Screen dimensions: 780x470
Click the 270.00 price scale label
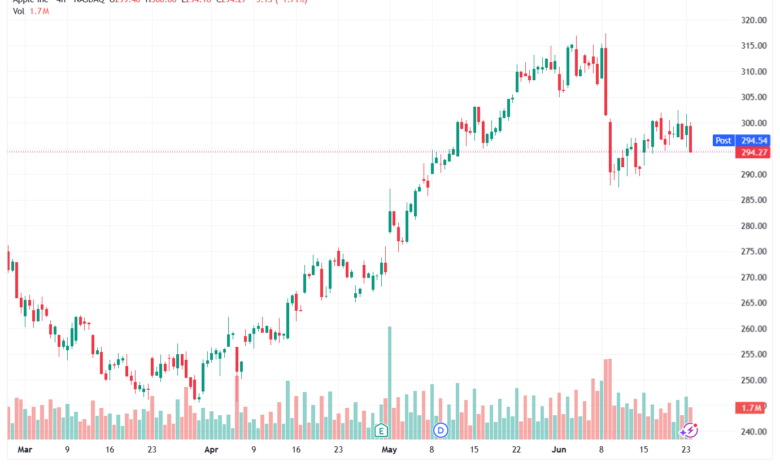tap(754, 278)
